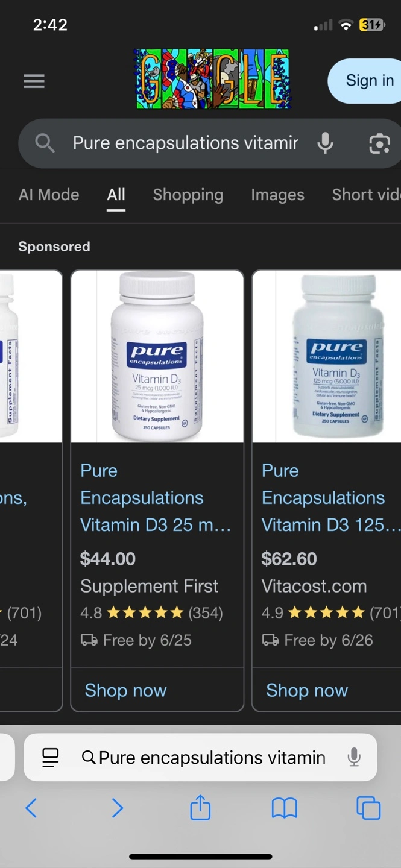Switch to the Images tab
Viewport: 401px width, 868px height.
pos(277,195)
